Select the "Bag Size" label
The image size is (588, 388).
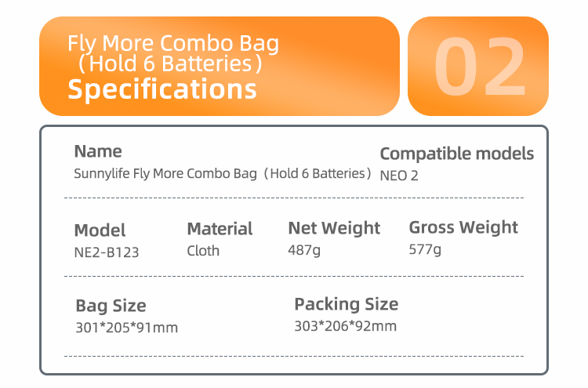(x=111, y=306)
